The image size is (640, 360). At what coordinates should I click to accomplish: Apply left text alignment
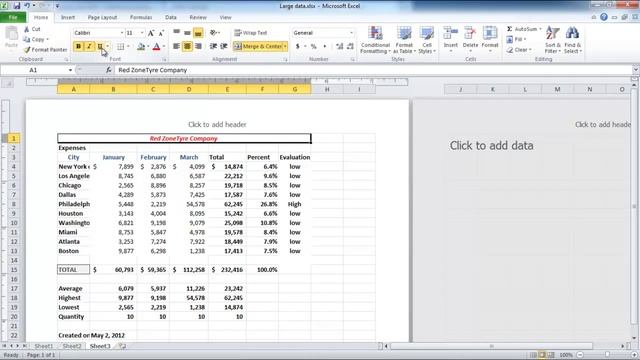pos(176,47)
